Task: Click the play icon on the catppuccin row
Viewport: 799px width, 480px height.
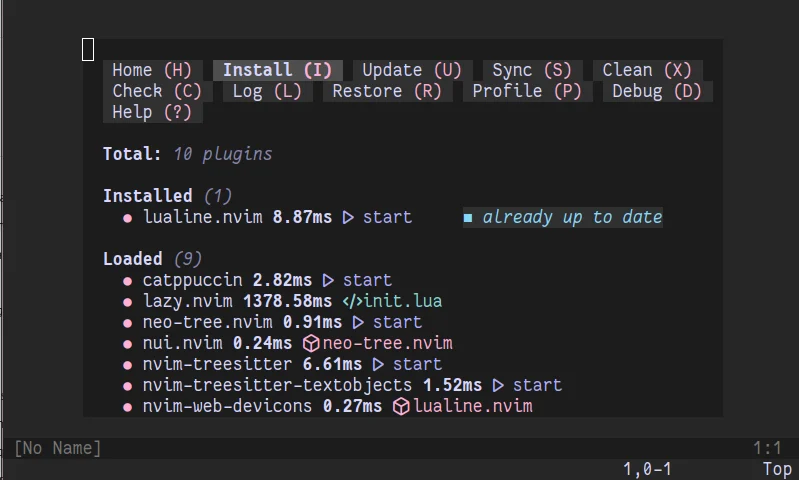Action: (328, 280)
